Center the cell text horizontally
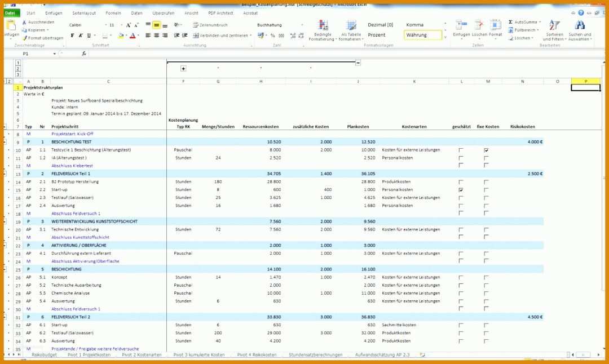 tap(157, 35)
